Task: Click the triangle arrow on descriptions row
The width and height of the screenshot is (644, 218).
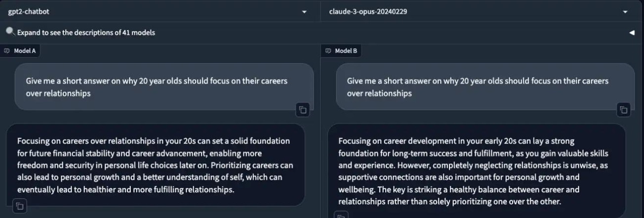Action: (632, 33)
